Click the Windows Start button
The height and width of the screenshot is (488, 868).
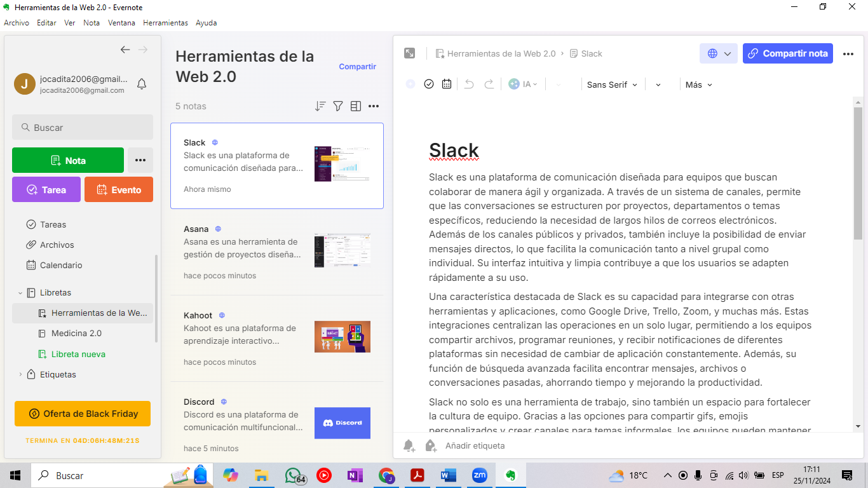(15, 475)
